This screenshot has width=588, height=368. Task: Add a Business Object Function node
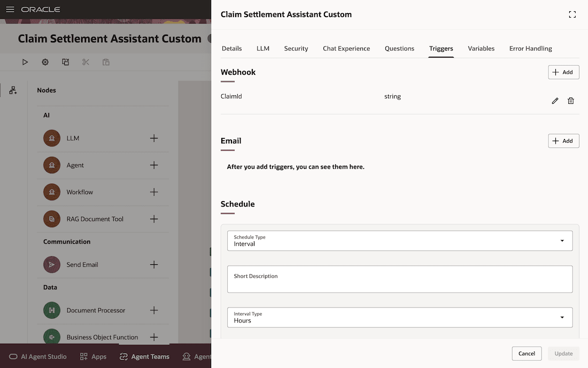154,337
